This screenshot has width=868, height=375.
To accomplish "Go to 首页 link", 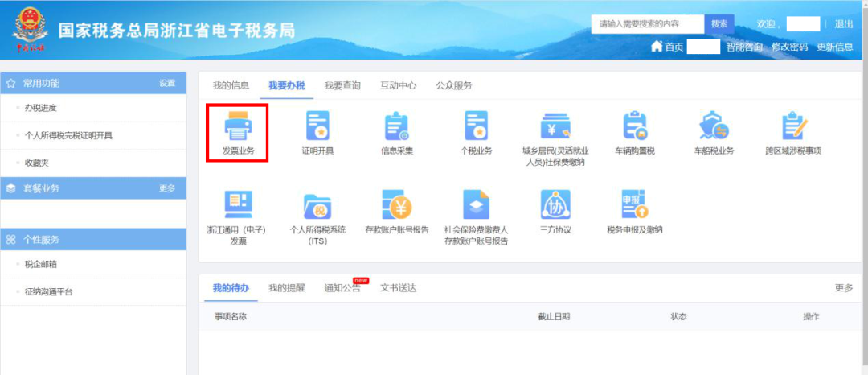I will coord(674,47).
